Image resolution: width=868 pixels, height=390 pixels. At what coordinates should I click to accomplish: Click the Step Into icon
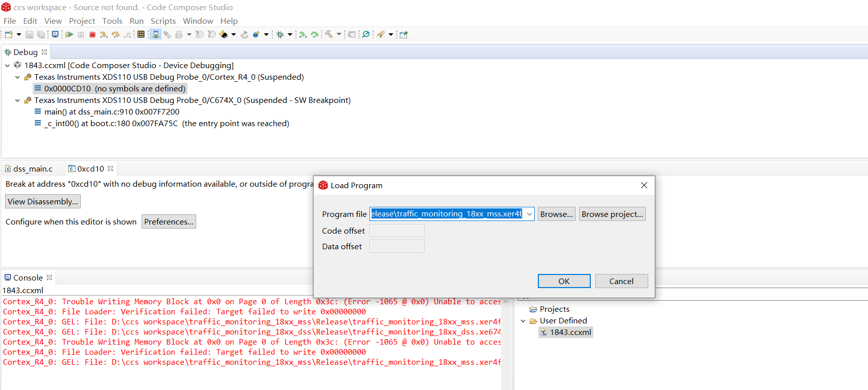click(104, 34)
